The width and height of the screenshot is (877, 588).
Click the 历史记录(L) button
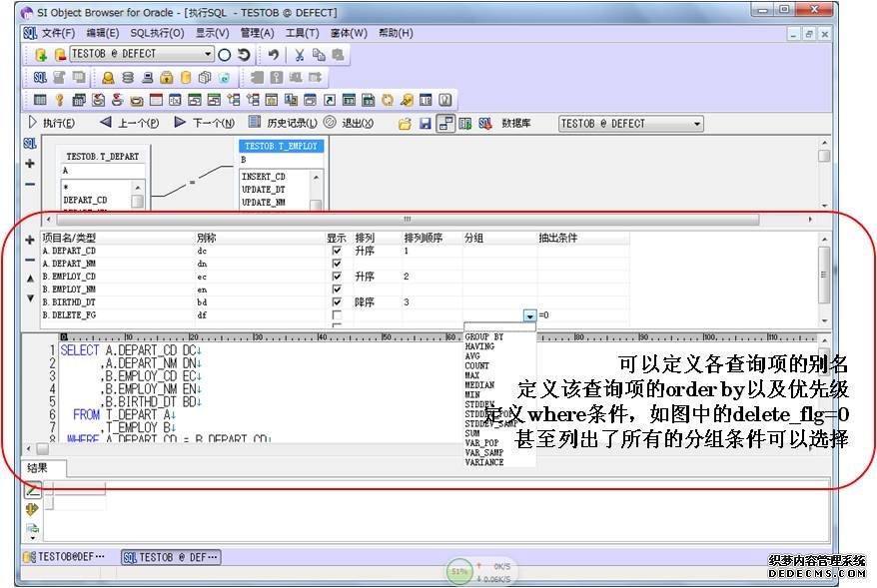pos(283,124)
